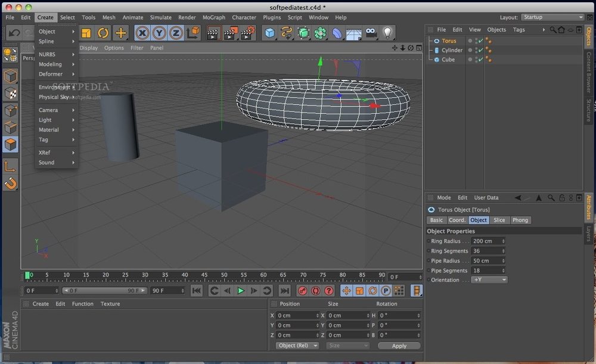Click play forward button
This screenshot has height=364, width=596.
point(241,291)
